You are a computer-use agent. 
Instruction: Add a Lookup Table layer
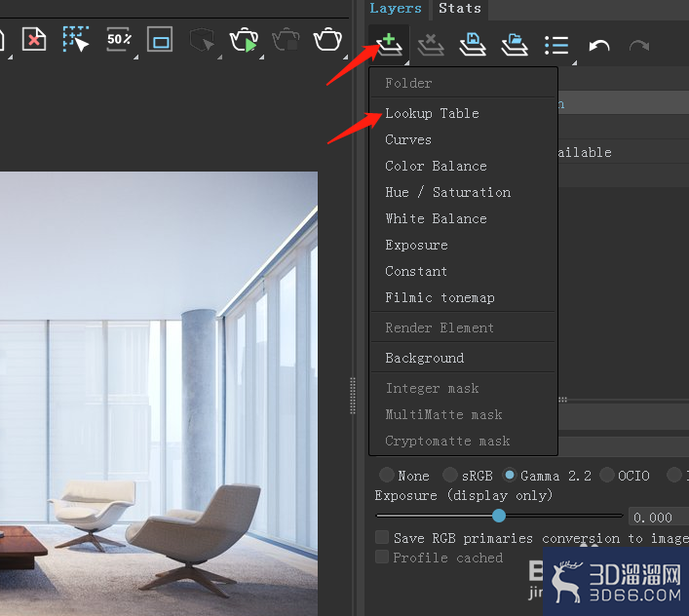(464, 113)
